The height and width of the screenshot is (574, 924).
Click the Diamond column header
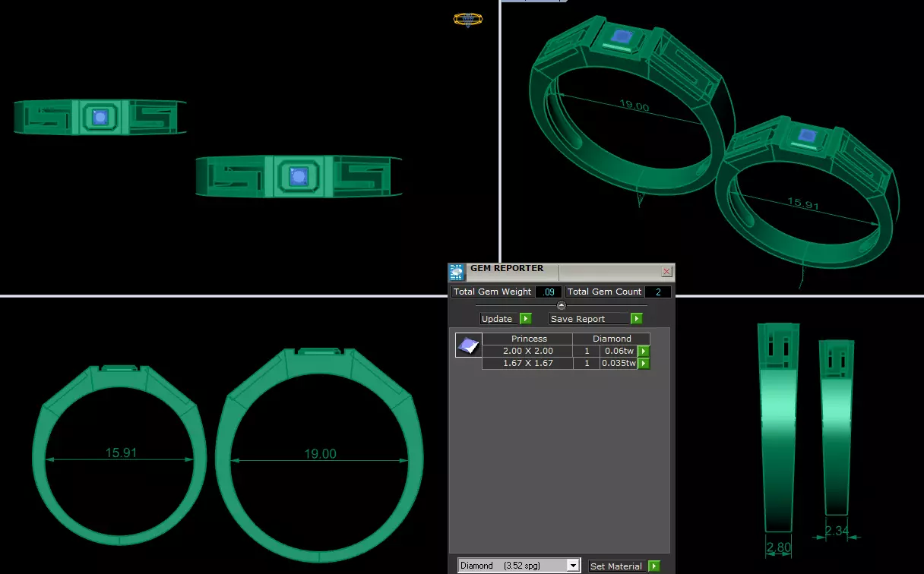[612, 339]
